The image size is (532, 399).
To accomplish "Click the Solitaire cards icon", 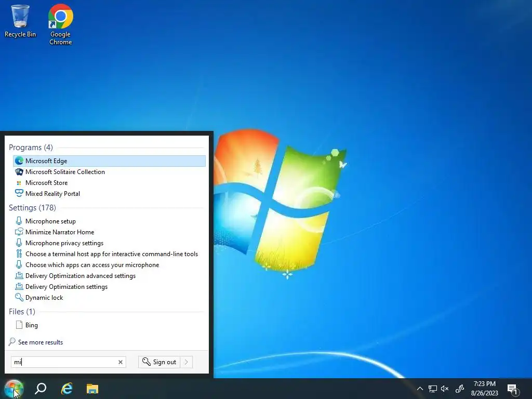I will coord(19,171).
